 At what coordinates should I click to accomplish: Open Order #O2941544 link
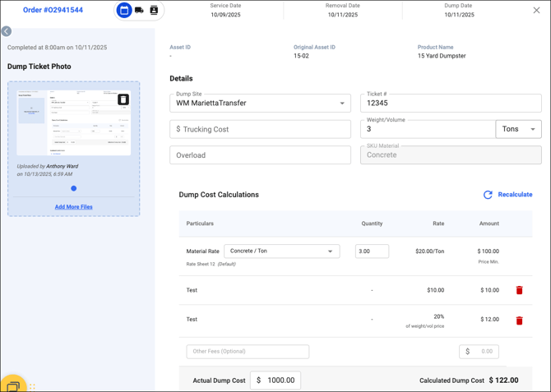point(53,11)
